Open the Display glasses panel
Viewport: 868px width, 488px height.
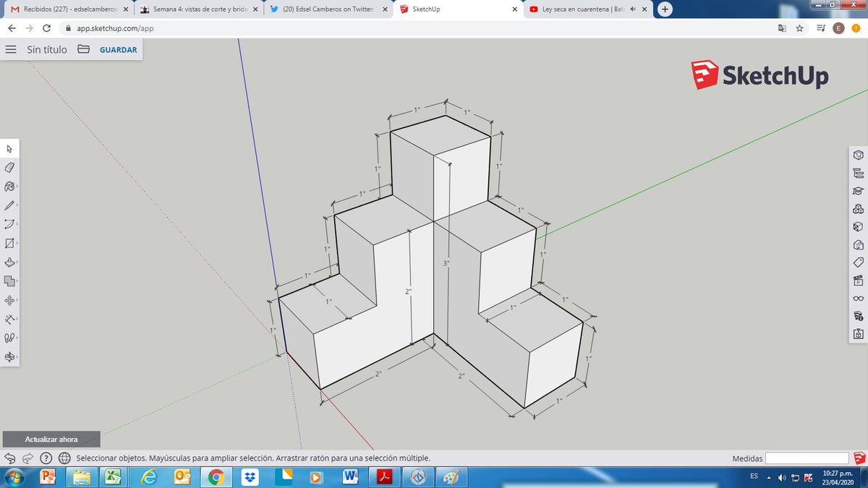pyautogui.click(x=859, y=298)
